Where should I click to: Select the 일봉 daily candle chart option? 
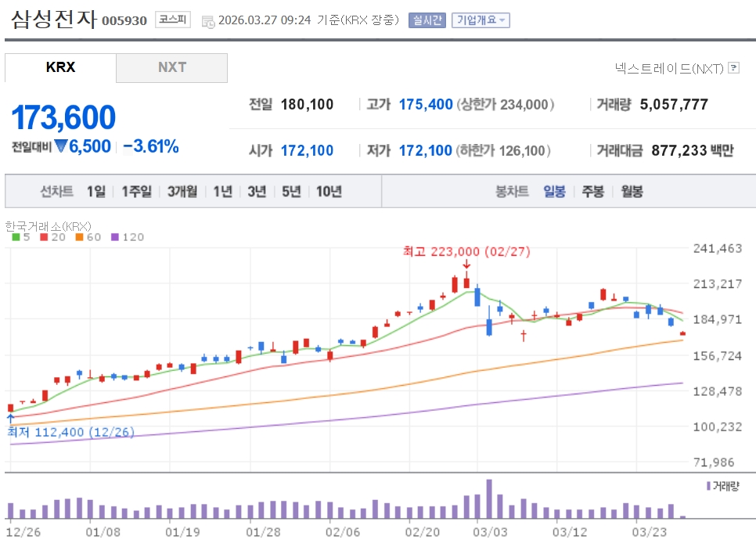[554, 191]
